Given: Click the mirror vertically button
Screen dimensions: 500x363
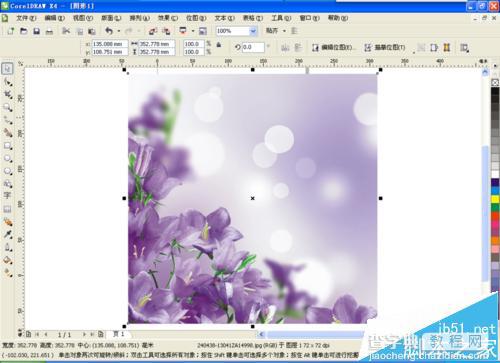Looking at the screenshot, I should (298, 48).
